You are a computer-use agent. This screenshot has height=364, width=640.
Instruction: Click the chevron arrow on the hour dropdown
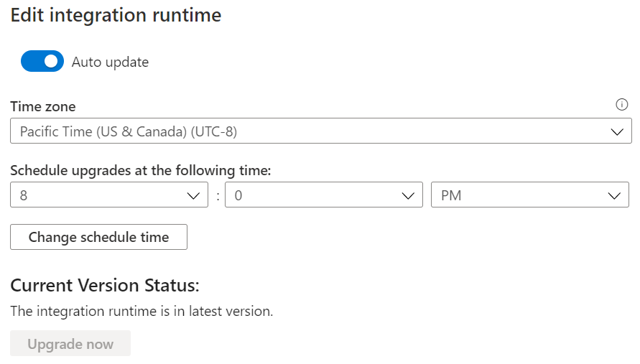tap(193, 195)
